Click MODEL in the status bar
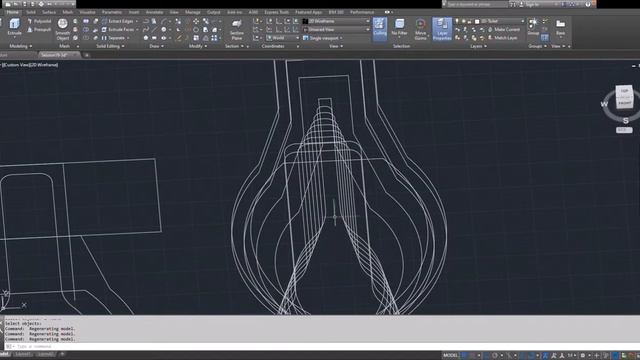Screen dimensions: 640x360 [450, 355]
